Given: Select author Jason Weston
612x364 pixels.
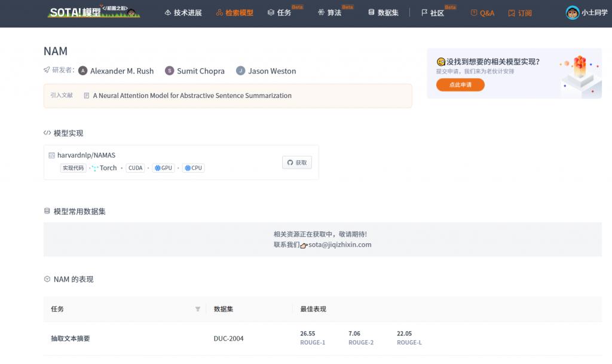Looking at the screenshot, I should coord(272,71).
